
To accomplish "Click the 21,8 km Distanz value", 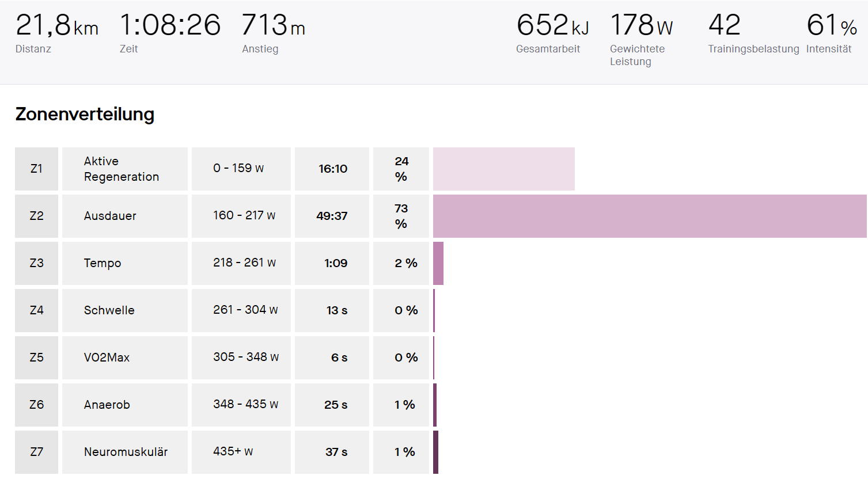I will tap(56, 26).
